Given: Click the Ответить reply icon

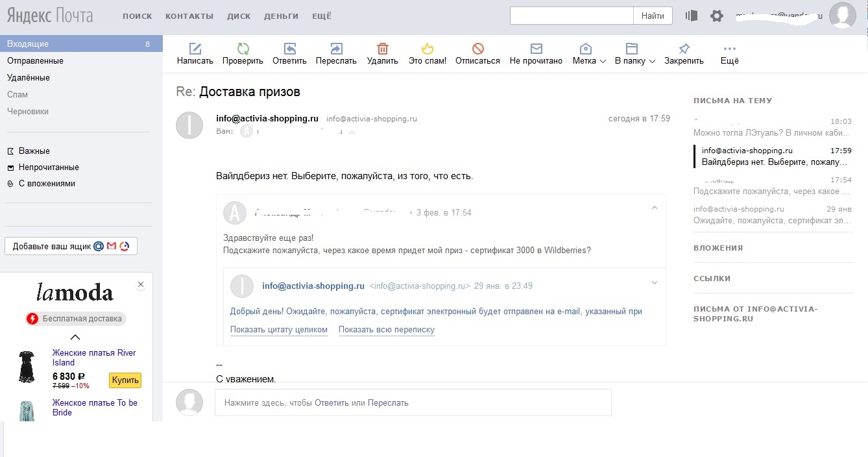Looking at the screenshot, I should (x=289, y=49).
